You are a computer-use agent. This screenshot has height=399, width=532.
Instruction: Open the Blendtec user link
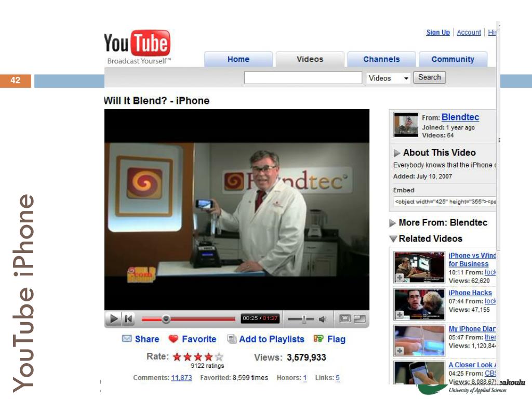coord(460,117)
